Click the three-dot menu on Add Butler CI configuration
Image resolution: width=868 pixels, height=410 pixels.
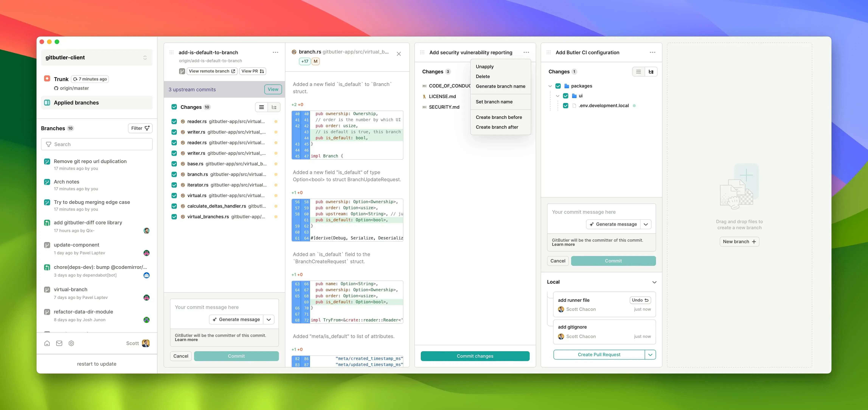pyautogui.click(x=652, y=52)
